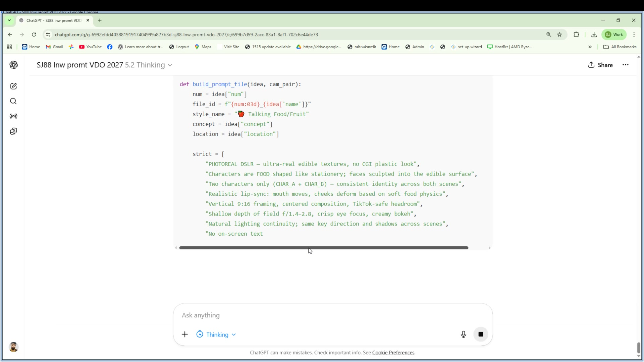Click the Share button
This screenshot has width=644, height=362.
(x=600, y=65)
